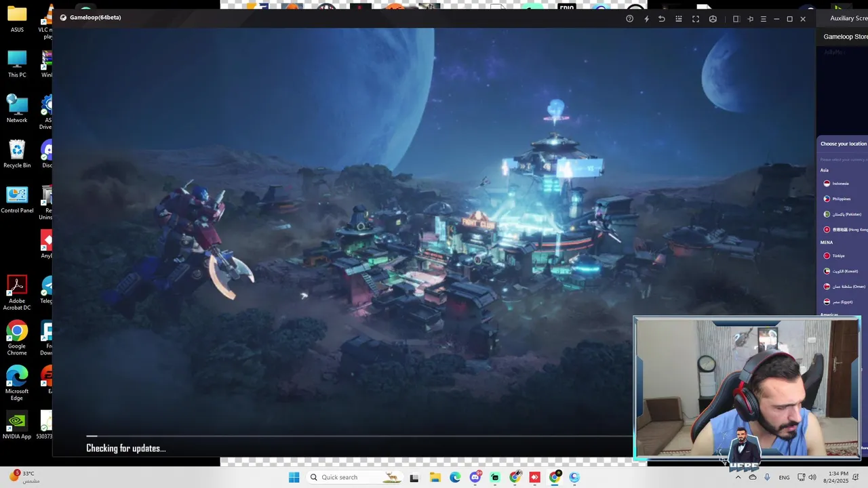Screen dimensions: 868x488
Task: Launch Google Chrome desktop shortcut
Action: pyautogui.click(x=17, y=338)
